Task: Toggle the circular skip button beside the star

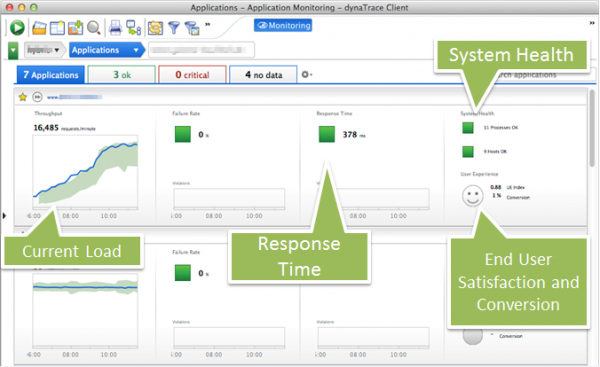Action: click(x=37, y=97)
